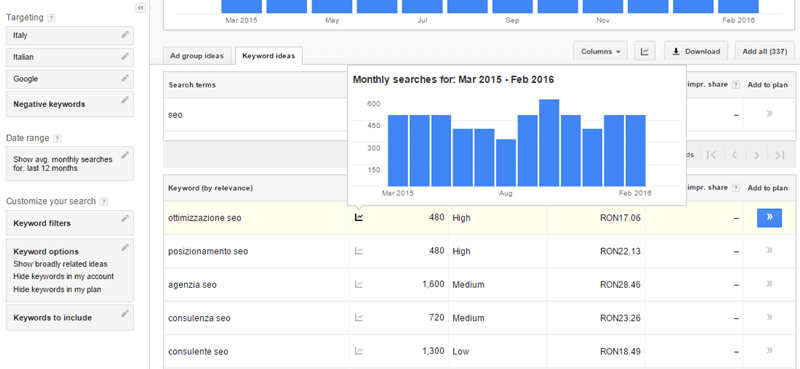
Task: Edit the Google network pencil icon
Action: pos(125,79)
